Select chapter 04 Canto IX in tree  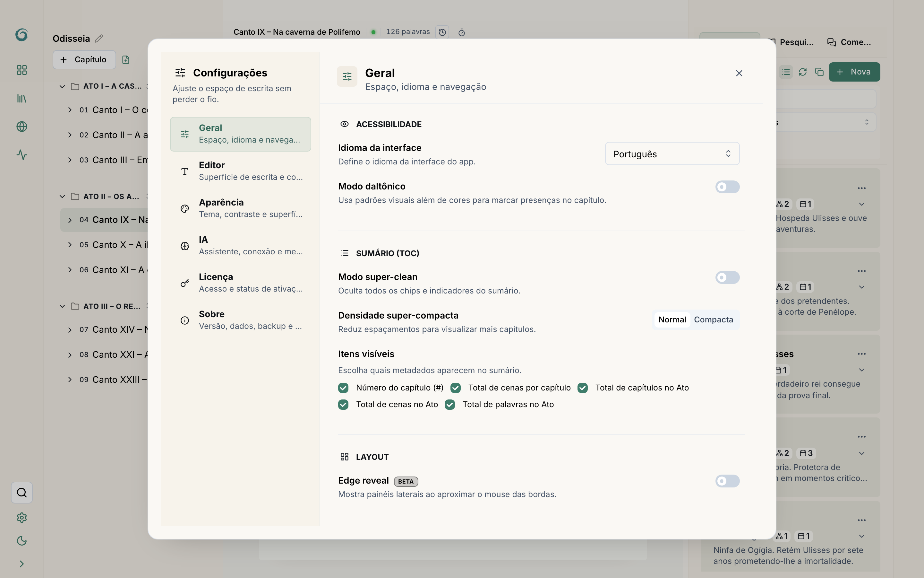pyautogui.click(x=104, y=220)
